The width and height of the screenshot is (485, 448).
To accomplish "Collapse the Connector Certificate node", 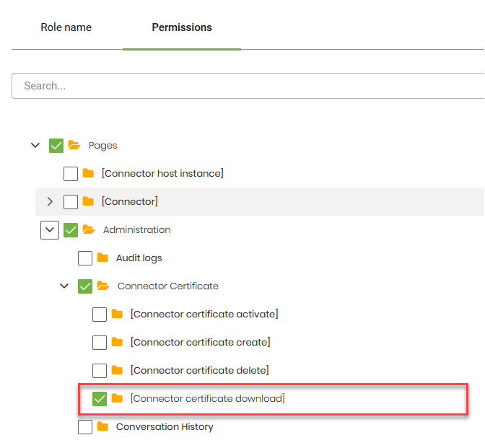I will point(64,286).
